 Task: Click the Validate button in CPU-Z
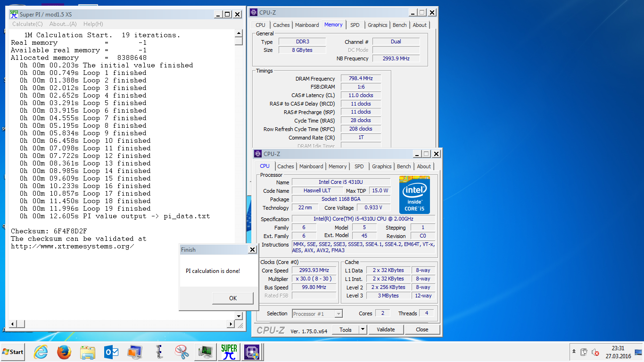point(386,329)
